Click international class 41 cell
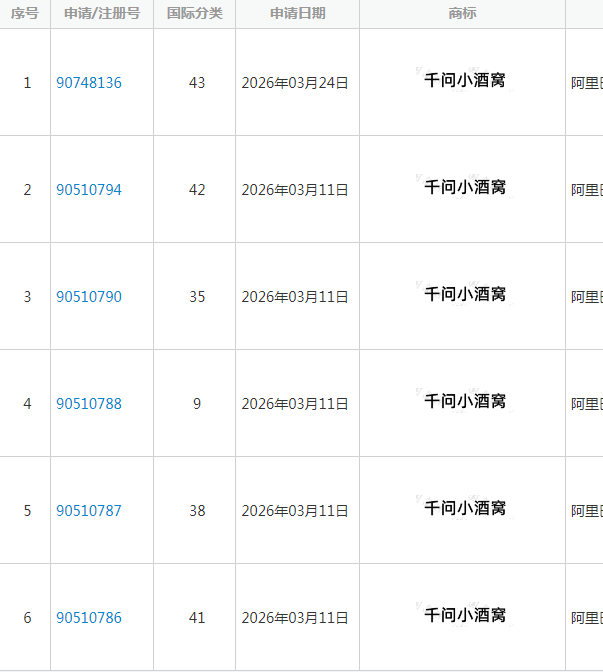Screen dimensions: 603x672 (x=197, y=618)
